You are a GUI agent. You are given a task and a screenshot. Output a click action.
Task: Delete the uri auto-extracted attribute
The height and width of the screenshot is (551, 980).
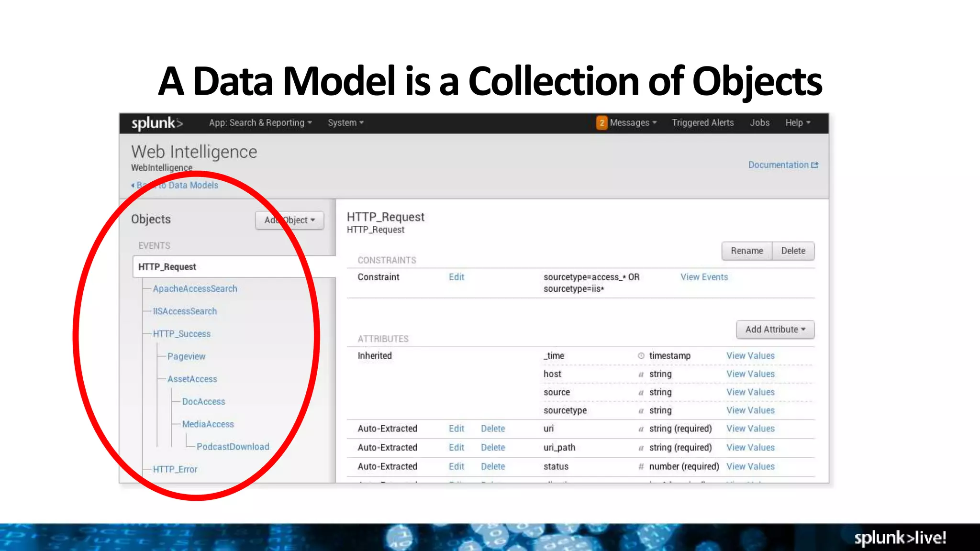tap(493, 429)
